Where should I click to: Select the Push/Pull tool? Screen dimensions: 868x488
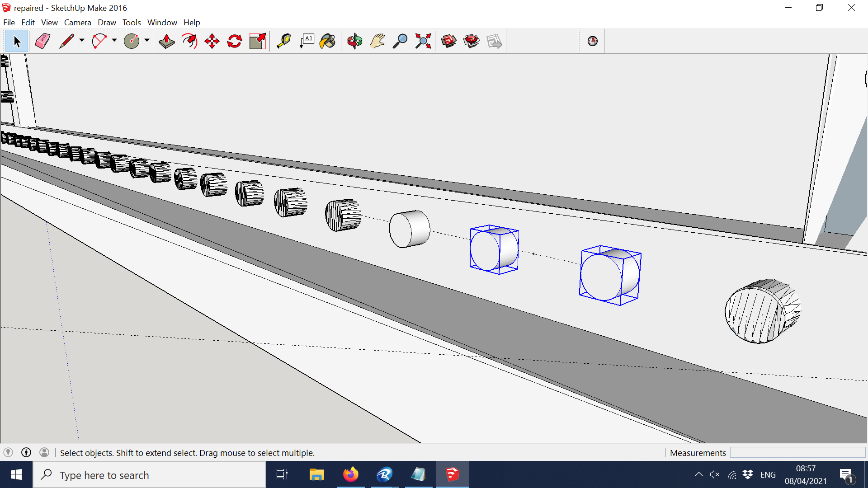(166, 41)
